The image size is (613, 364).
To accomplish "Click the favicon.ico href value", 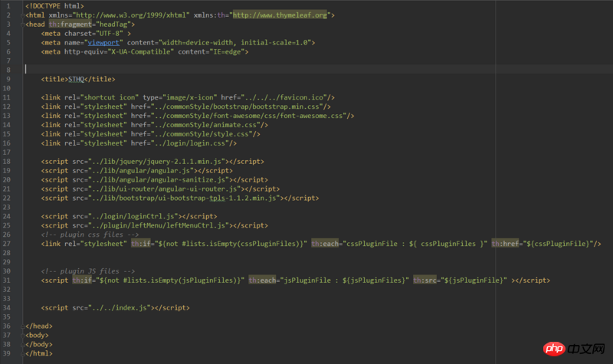I will tap(284, 97).
